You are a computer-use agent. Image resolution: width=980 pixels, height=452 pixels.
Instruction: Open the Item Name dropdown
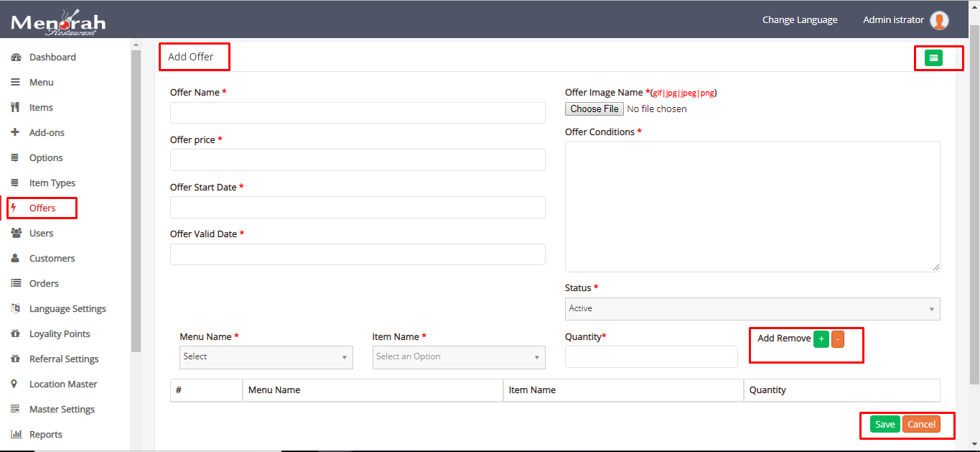[458, 357]
